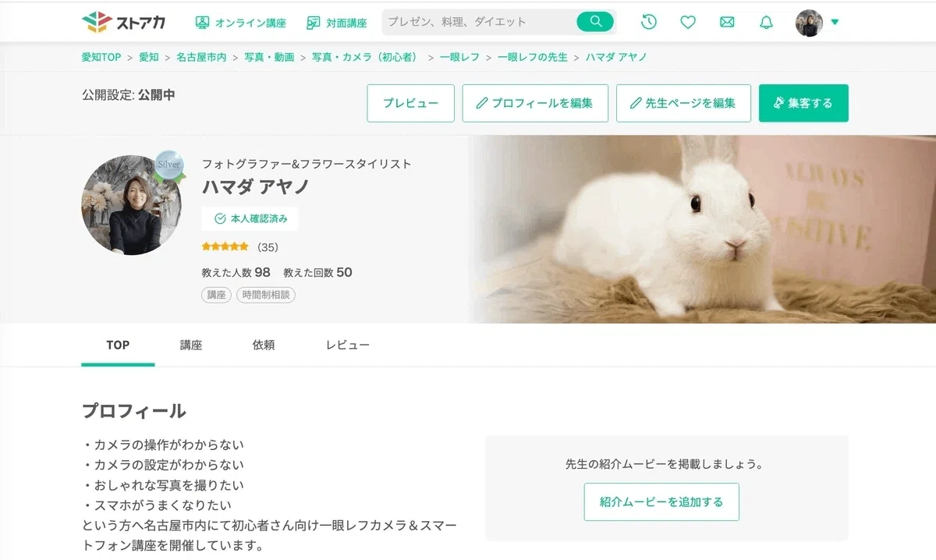
Task: Open the 対面講座 menu
Action: tap(336, 23)
